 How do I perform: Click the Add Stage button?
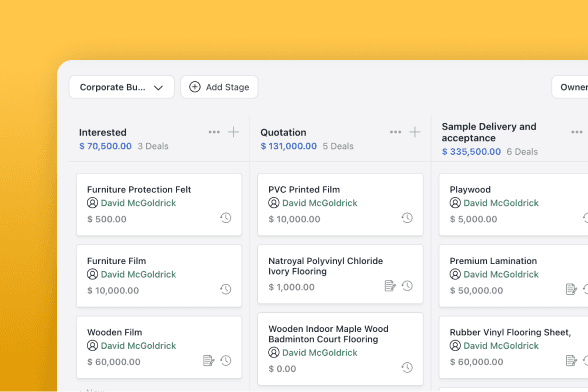pos(219,87)
